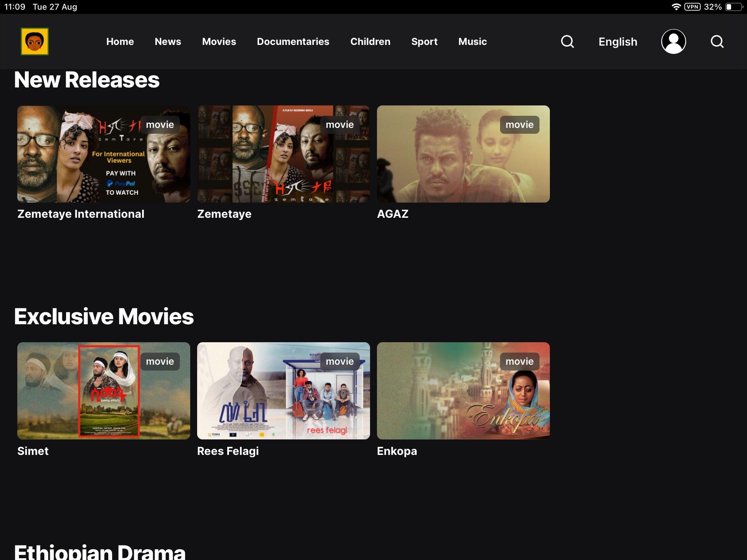Image resolution: width=747 pixels, height=560 pixels.
Task: Click movie badge on AGAZ
Action: [519, 124]
